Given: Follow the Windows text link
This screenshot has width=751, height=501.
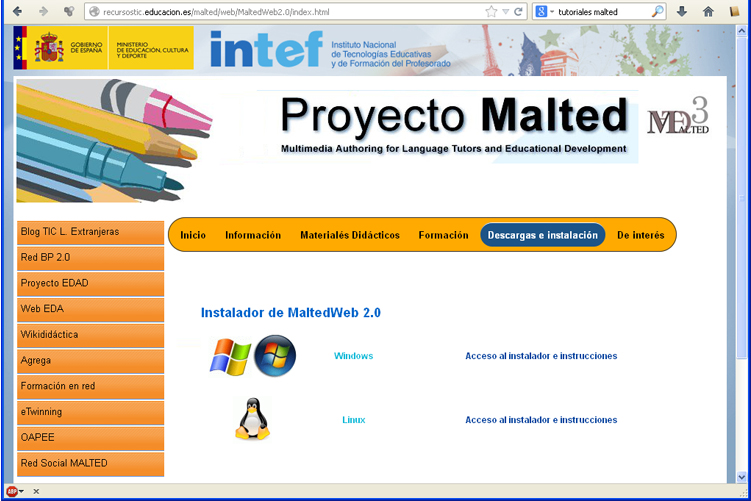Looking at the screenshot, I should pos(353,356).
